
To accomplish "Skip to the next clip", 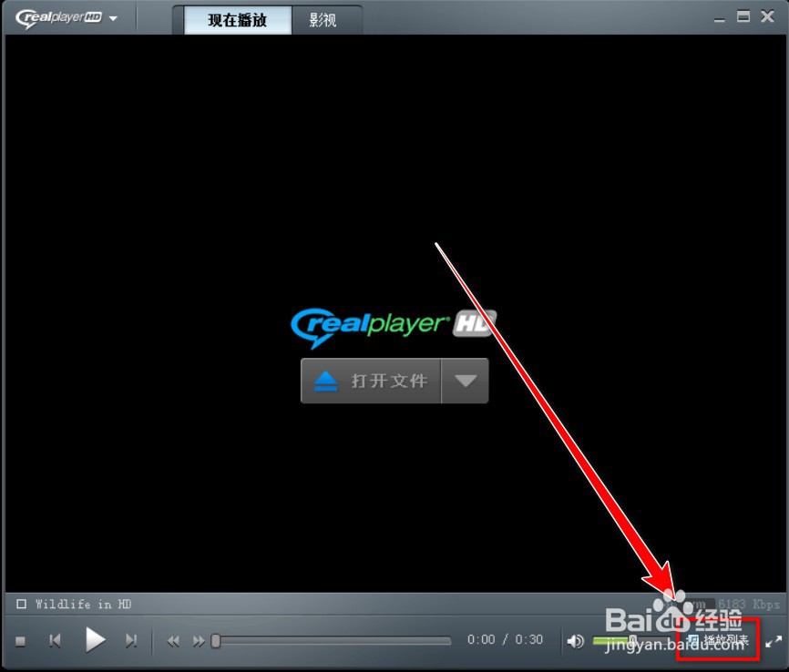I will pos(131,641).
